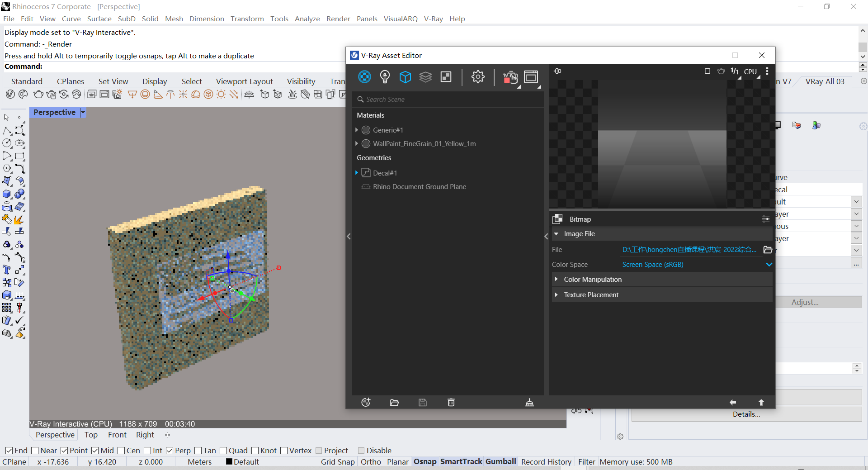Switch to Viewport Layout toolbar tab
The image size is (868, 470).
click(244, 81)
